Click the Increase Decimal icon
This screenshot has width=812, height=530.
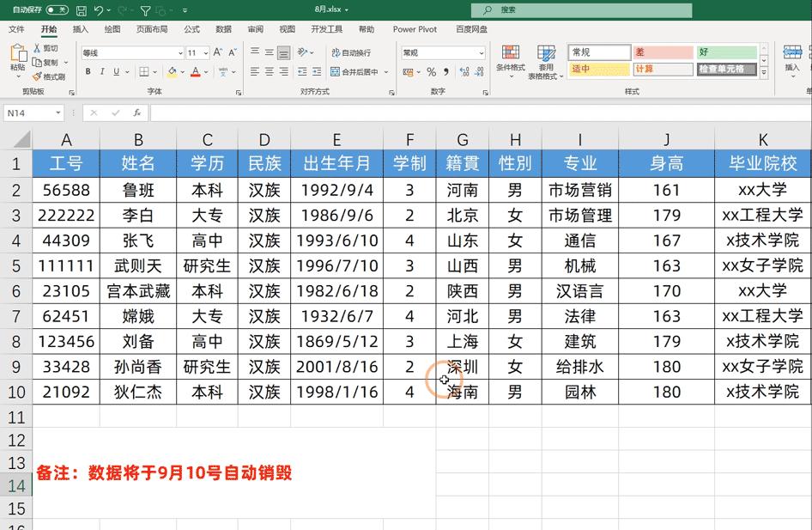[464, 73]
